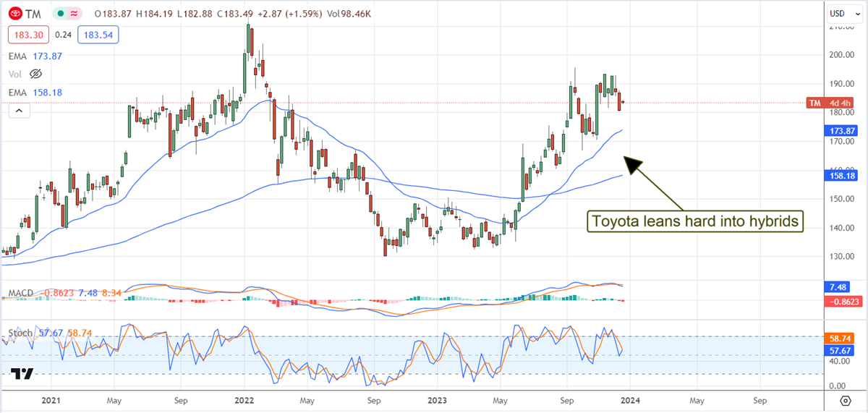Click the TradingView logo
Screen dimensions: 868x413
22,374
